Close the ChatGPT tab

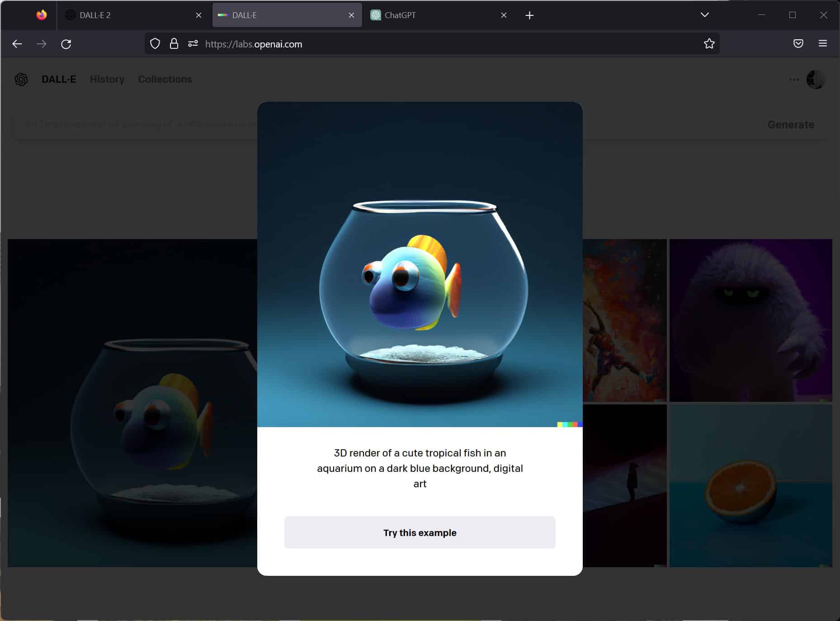pyautogui.click(x=504, y=15)
